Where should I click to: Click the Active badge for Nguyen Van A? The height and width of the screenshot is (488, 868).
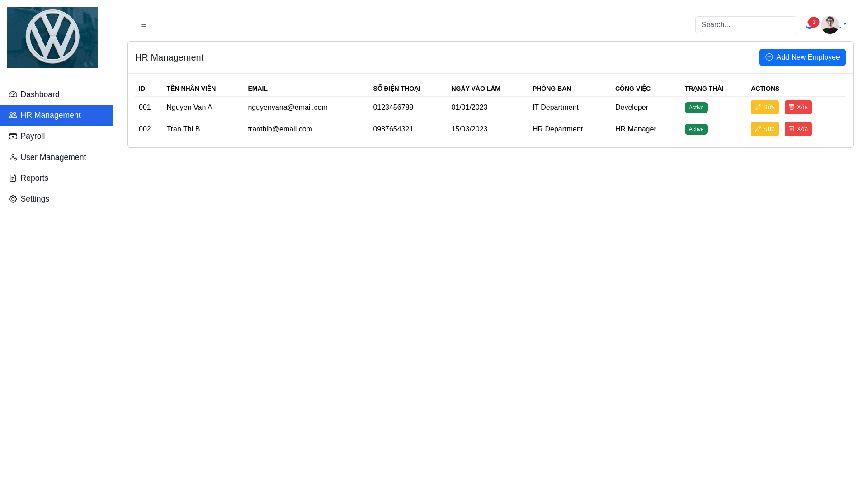click(696, 107)
